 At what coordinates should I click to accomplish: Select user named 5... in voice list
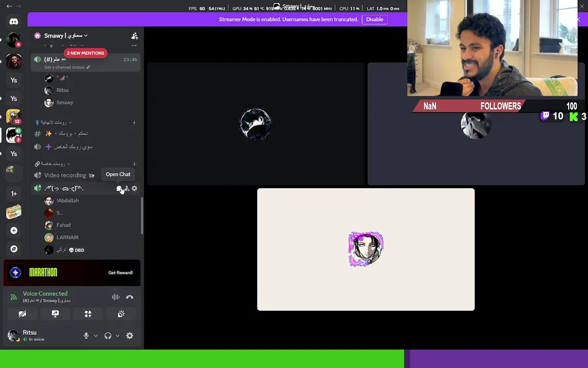pos(60,213)
